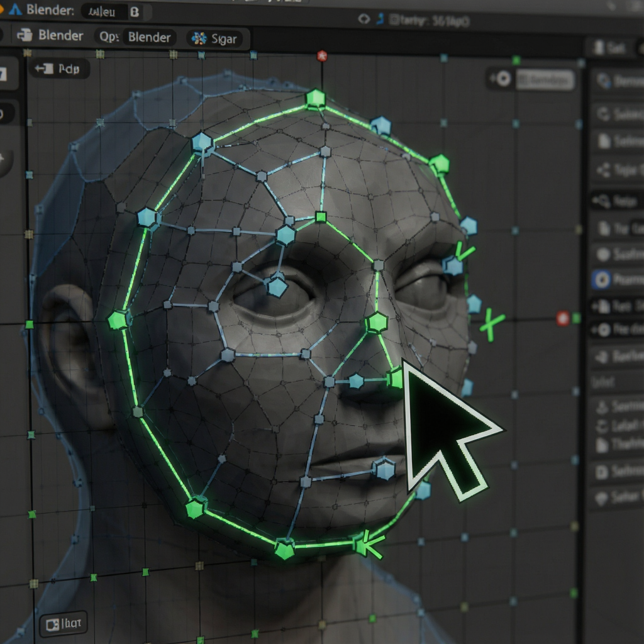Image resolution: width=644 pixels, height=644 pixels.
Task: Open the 'Gat' tab in the right panel
Action: pos(609,48)
